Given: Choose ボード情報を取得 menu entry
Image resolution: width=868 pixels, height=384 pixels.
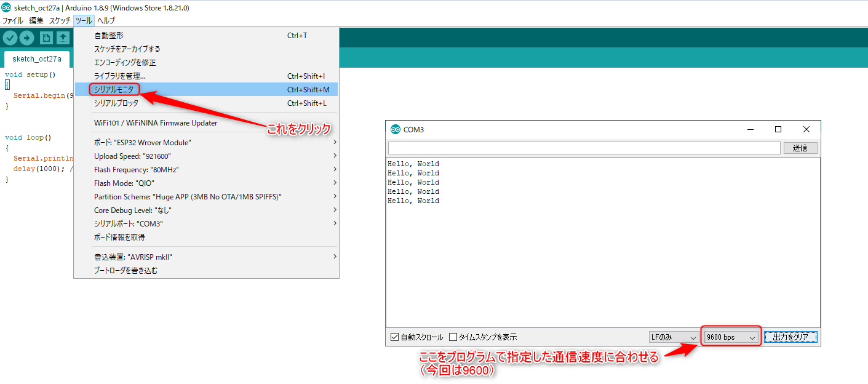Looking at the screenshot, I should click(207, 237).
